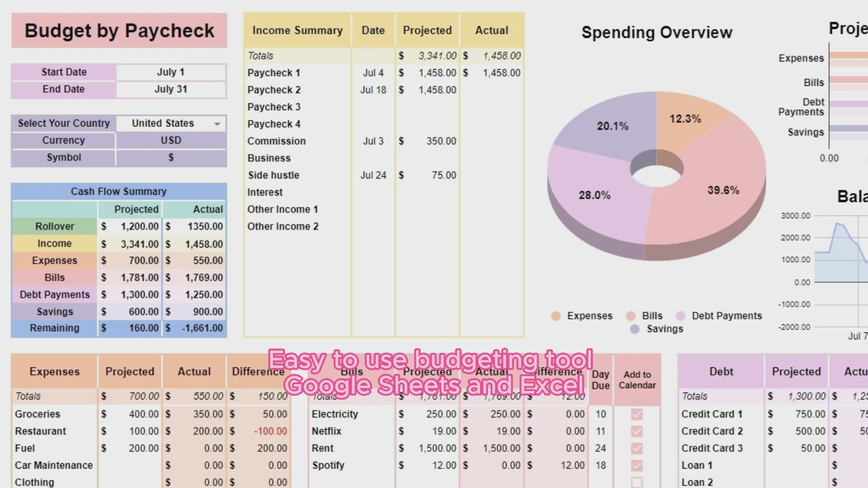This screenshot has width=868, height=488.
Task: Select the Commission date cell showing Jul 3
Action: coord(373,141)
